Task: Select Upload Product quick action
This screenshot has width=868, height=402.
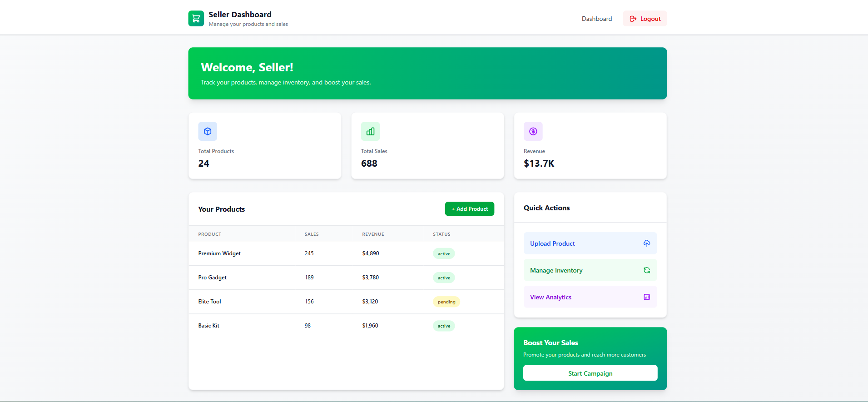Action: pyautogui.click(x=552, y=243)
